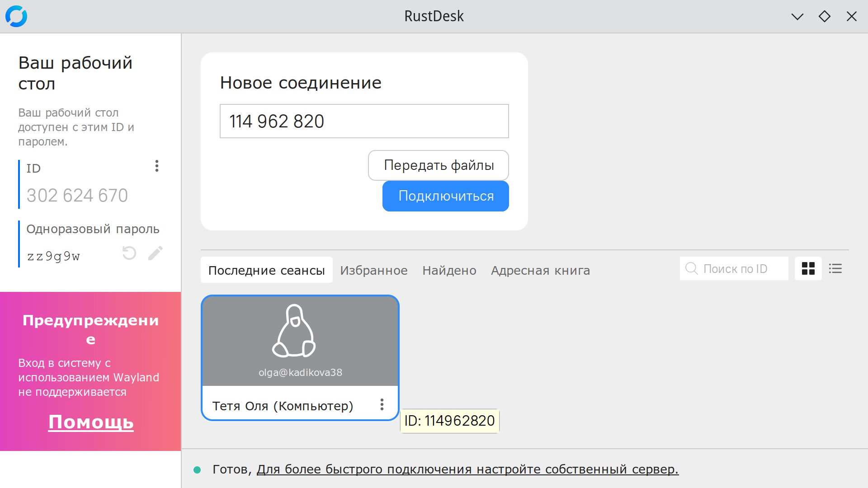Edit the password with the pencil icon
The image size is (868, 488).
155,253
